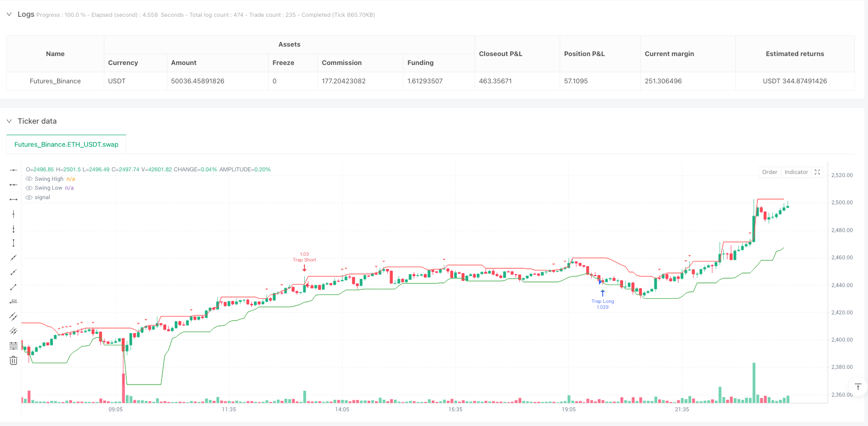Screen dimensions: 868x426
Task: Select the Futures_Binance.ETH_USDT.swap tab
Action: (x=66, y=145)
